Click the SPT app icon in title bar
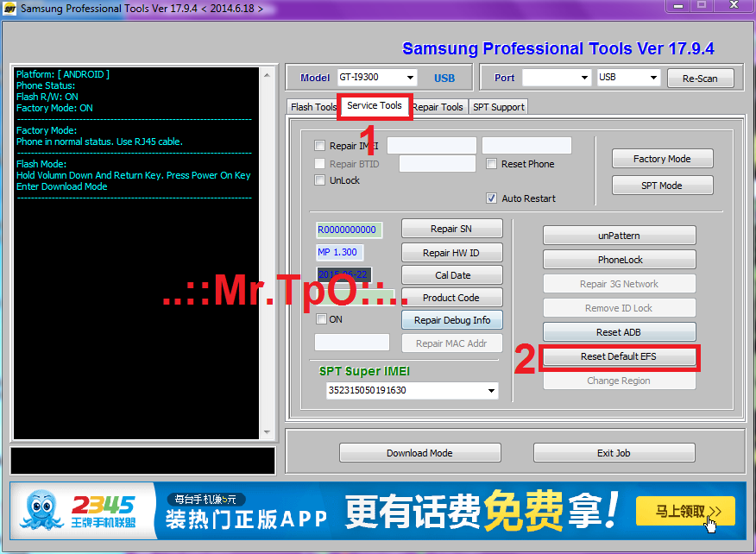The image size is (756, 554). click(x=9, y=8)
